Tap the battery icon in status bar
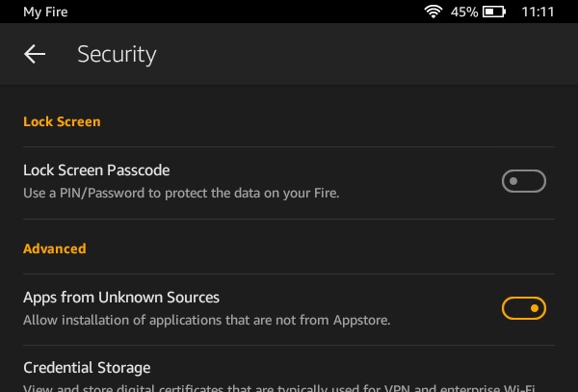578x392 pixels. [494, 12]
